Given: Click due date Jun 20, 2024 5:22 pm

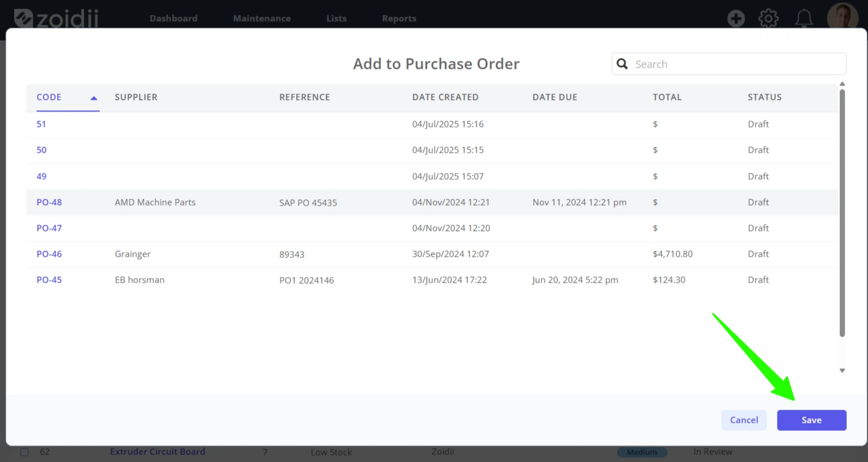Looking at the screenshot, I should 575,280.
